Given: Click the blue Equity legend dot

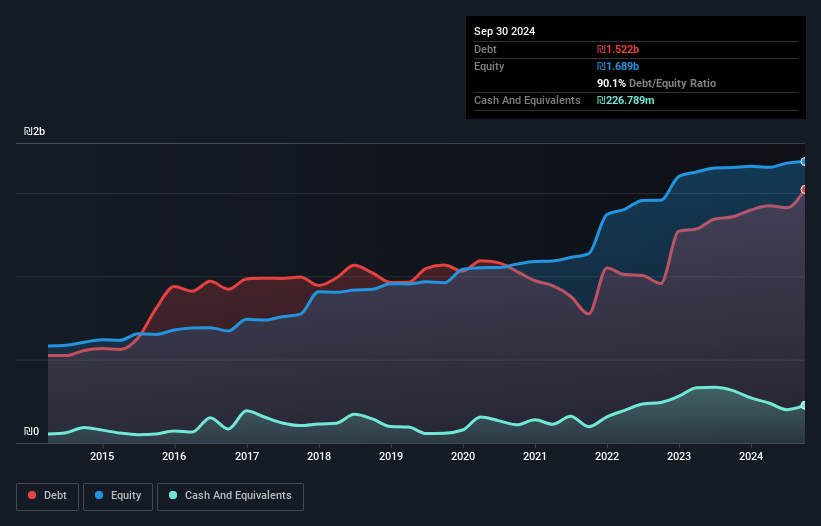Looking at the screenshot, I should click(x=99, y=495).
